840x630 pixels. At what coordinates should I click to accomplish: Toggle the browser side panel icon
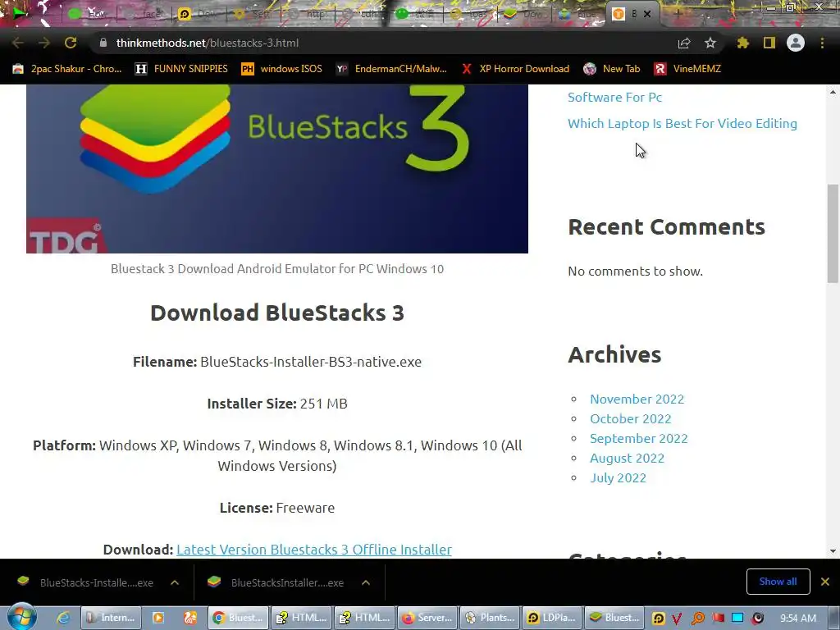coord(769,43)
